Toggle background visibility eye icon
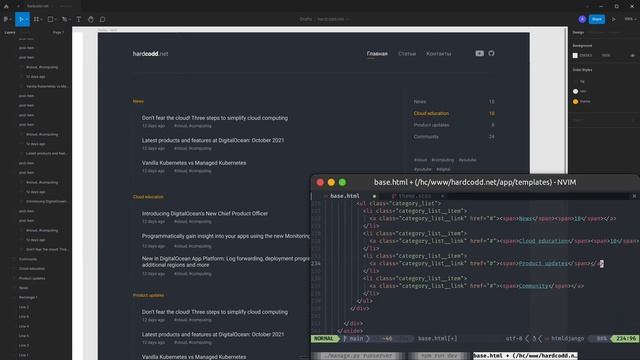Viewport: 640px width, 360px height. tap(632, 56)
